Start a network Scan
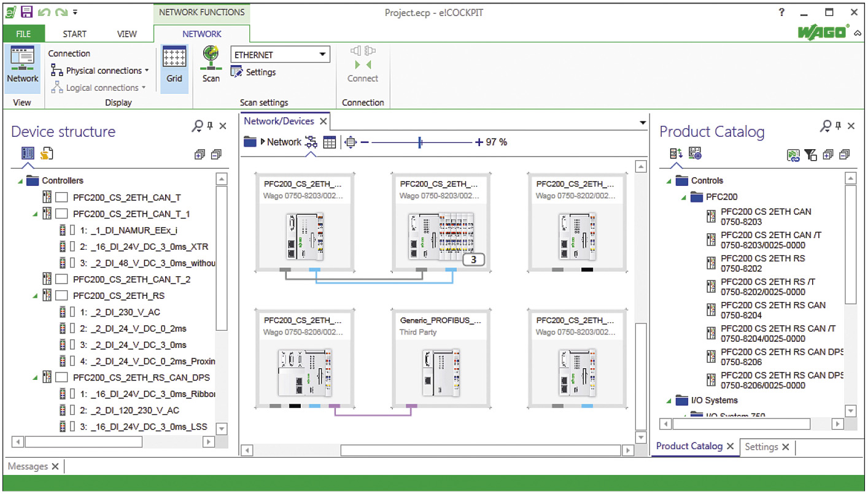The height and width of the screenshot is (494, 868). 211,65
